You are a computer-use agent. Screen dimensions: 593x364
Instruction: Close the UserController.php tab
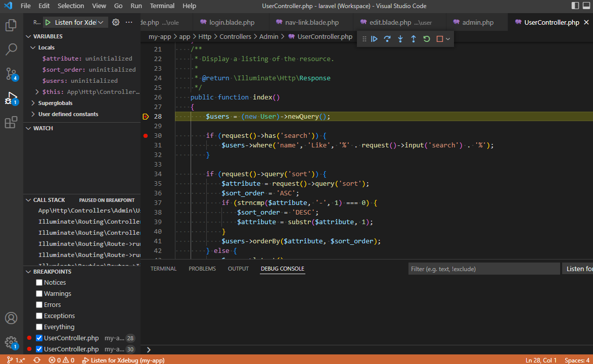586,22
